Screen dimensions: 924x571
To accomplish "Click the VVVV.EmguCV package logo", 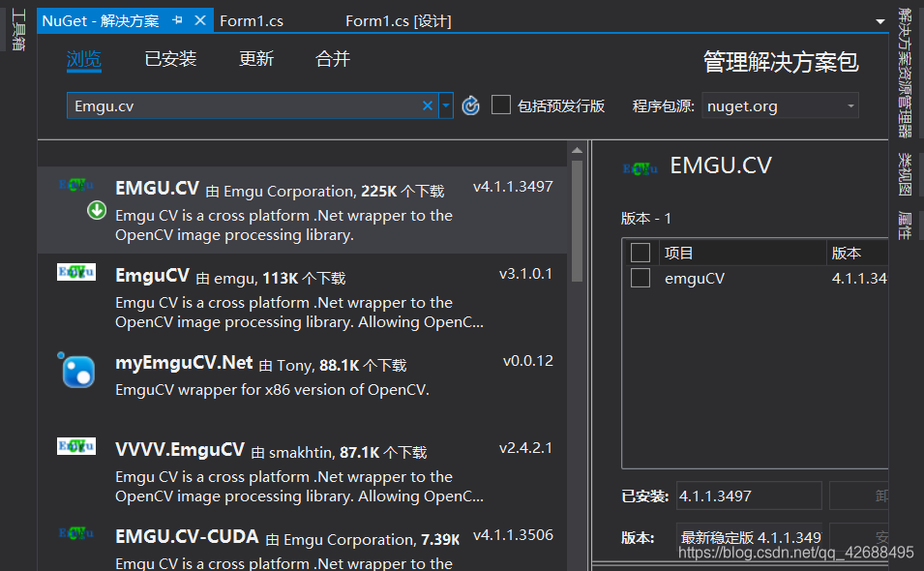I will (x=76, y=446).
